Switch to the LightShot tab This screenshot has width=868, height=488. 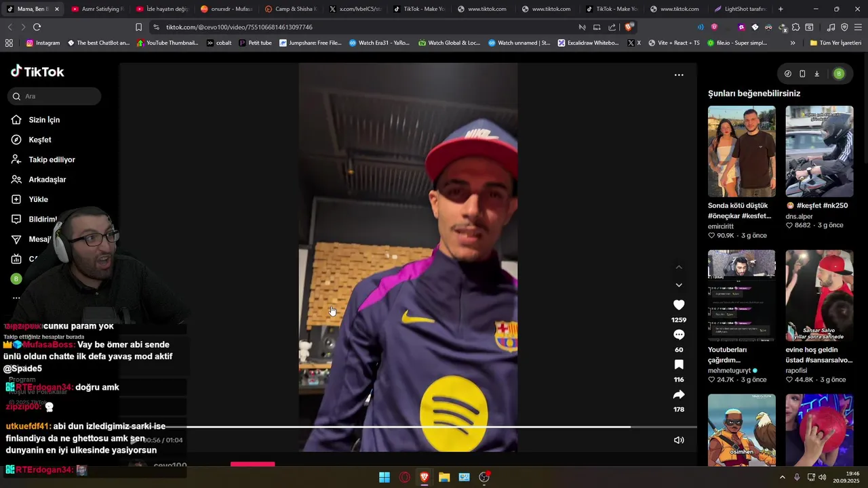pos(739,9)
